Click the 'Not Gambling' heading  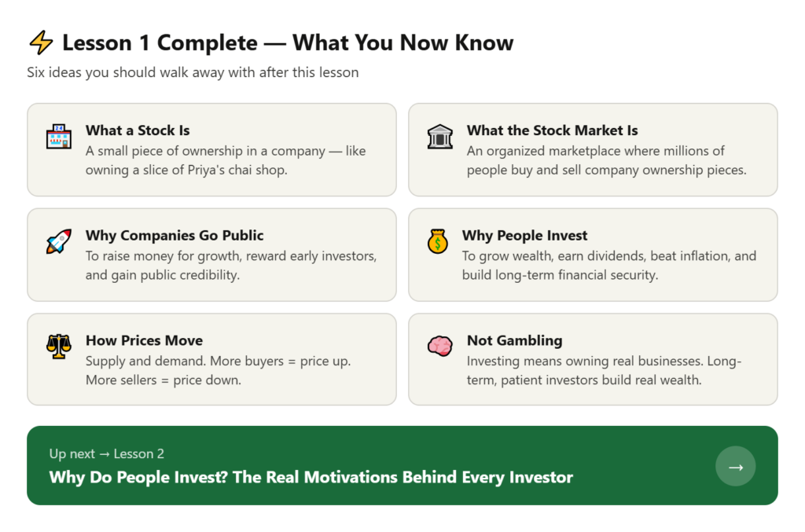tap(514, 340)
